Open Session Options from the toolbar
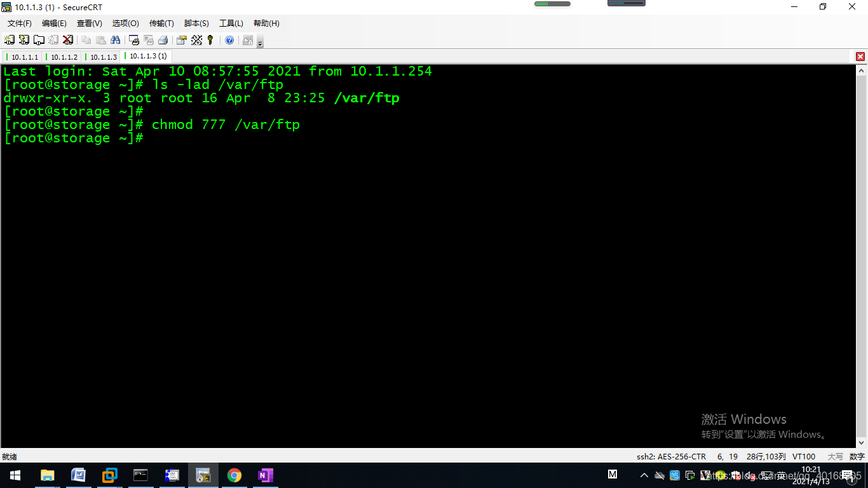The image size is (868, 488). pyautogui.click(x=182, y=40)
